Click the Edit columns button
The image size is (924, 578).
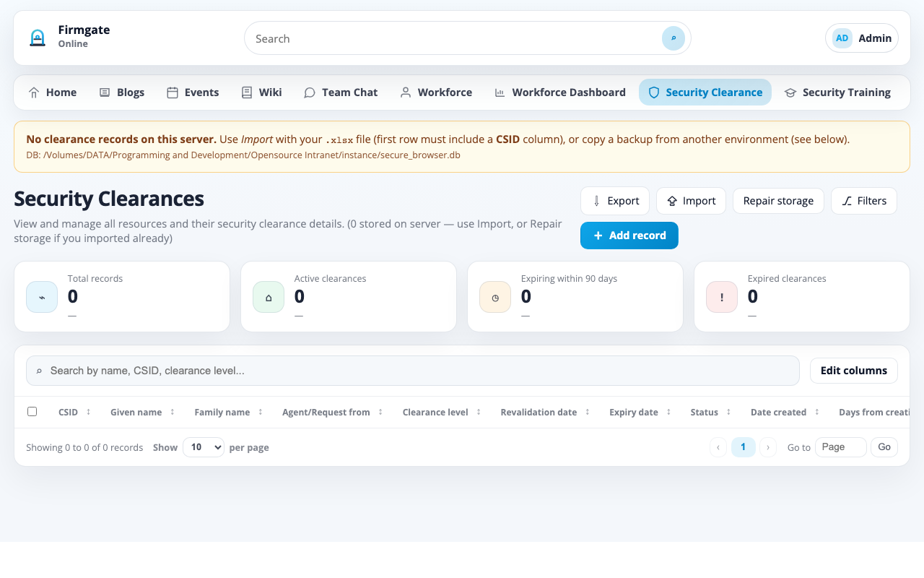click(854, 371)
